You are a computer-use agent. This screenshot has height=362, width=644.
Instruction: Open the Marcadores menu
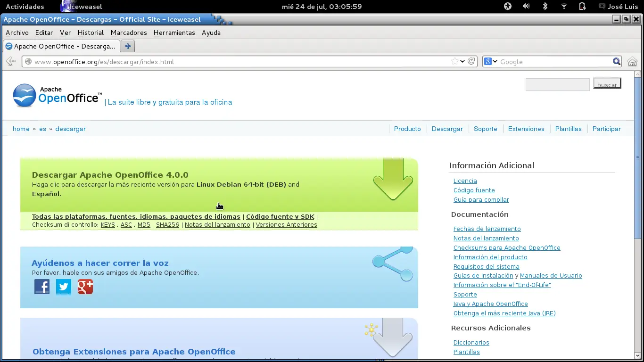(129, 33)
